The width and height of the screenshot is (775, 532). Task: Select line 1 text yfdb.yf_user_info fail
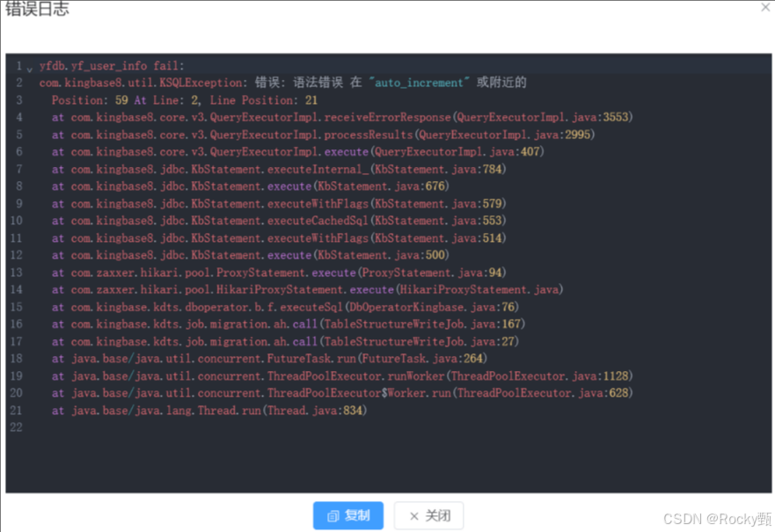pos(112,66)
